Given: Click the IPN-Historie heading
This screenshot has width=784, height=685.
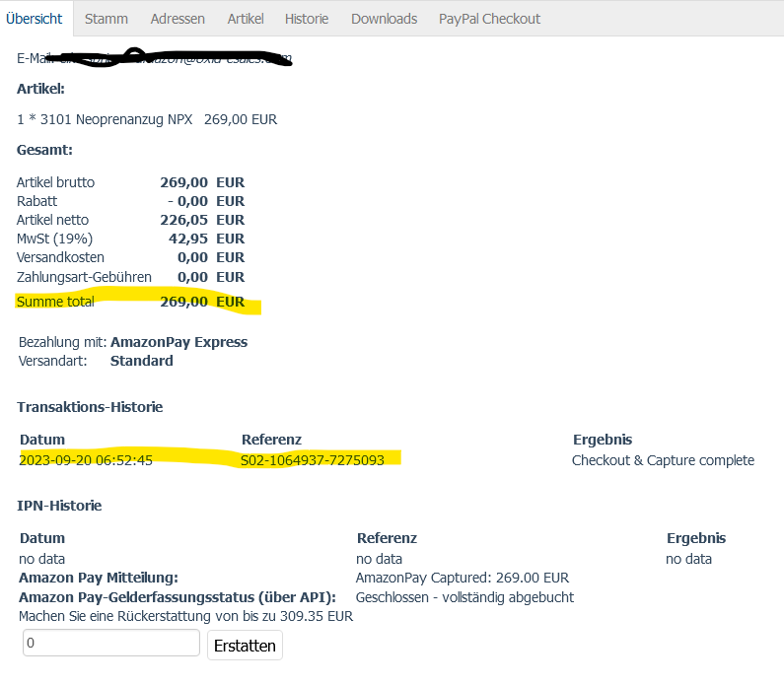Looking at the screenshot, I should pos(59,506).
